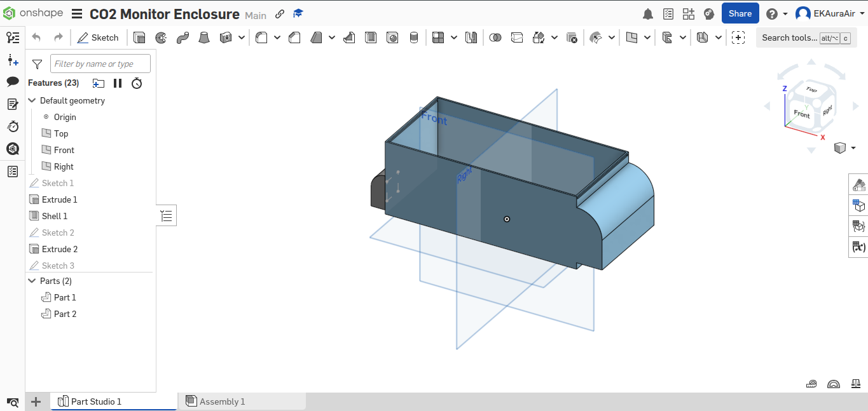Viewport: 868px width, 411px height.
Task: Select Part 1 in the parts list
Action: (65, 297)
